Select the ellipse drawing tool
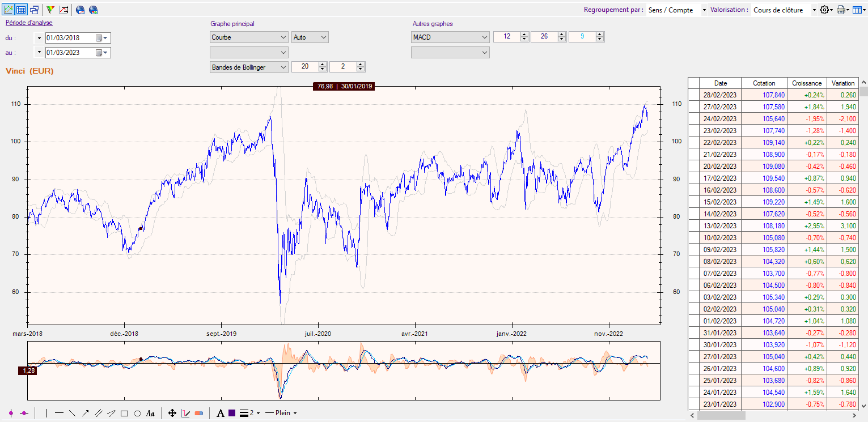This screenshot has height=422, width=868. pos(137,414)
